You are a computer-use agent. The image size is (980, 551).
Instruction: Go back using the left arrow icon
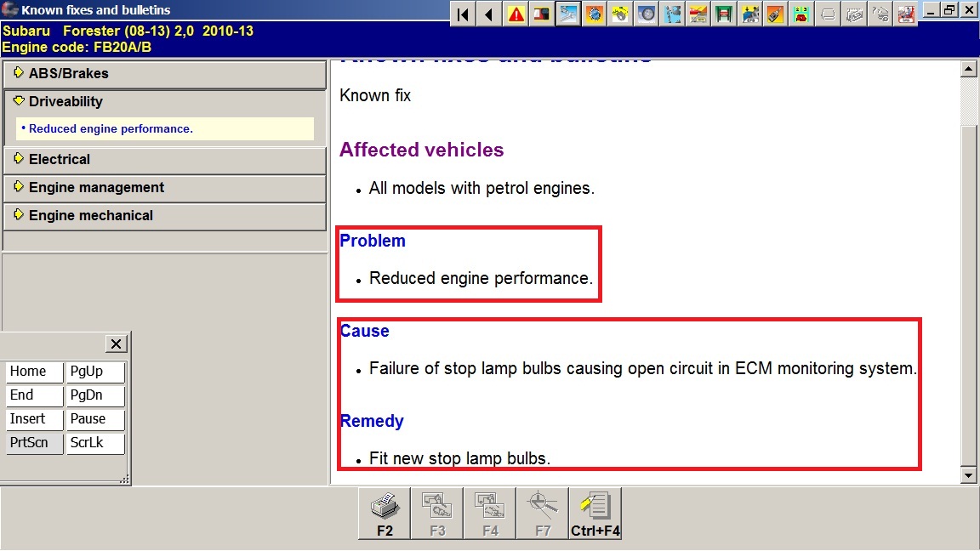(489, 14)
